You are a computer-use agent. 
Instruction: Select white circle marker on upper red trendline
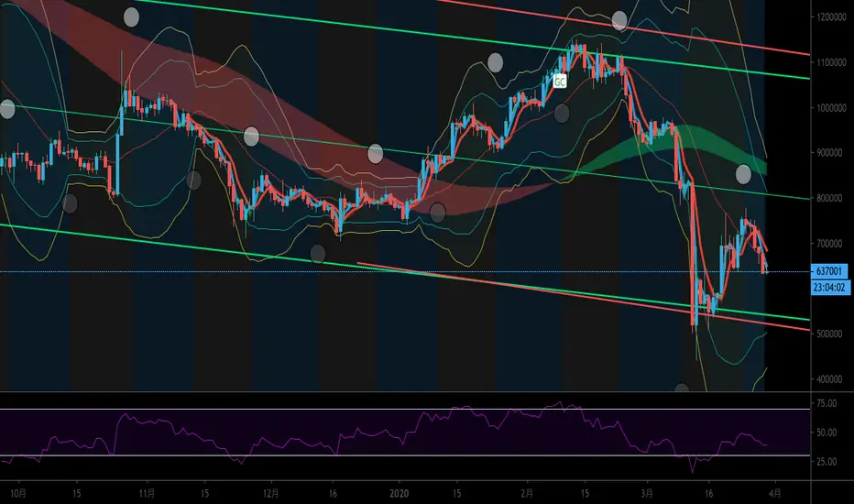coord(619,20)
